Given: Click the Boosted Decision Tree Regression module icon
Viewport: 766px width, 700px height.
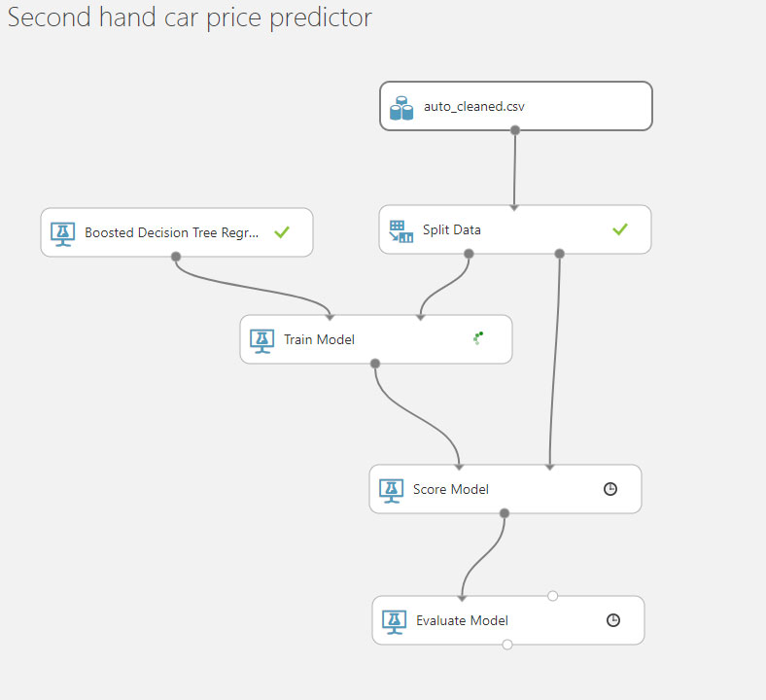Looking at the screenshot, I should point(63,234).
